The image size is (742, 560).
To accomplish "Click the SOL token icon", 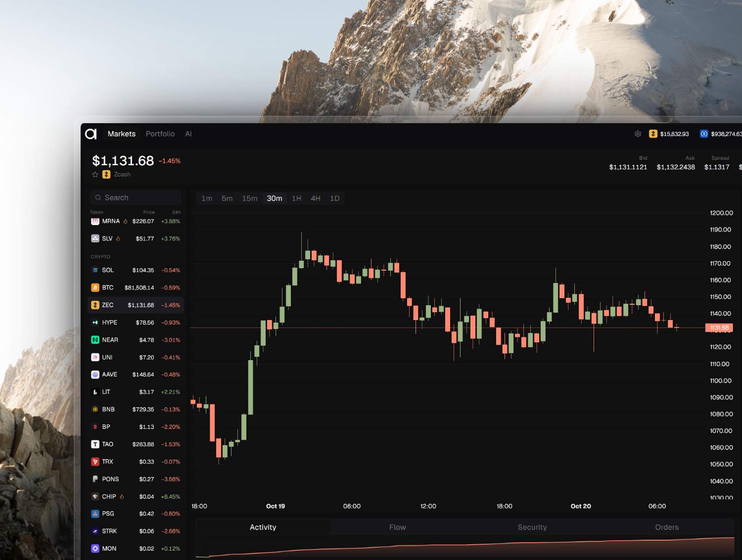I will pos(95,270).
